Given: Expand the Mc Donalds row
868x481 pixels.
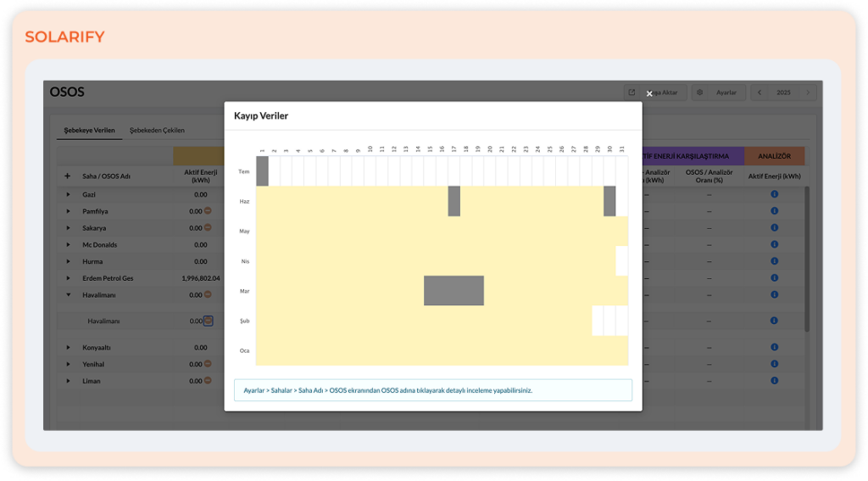Looking at the screenshot, I should click(x=68, y=244).
